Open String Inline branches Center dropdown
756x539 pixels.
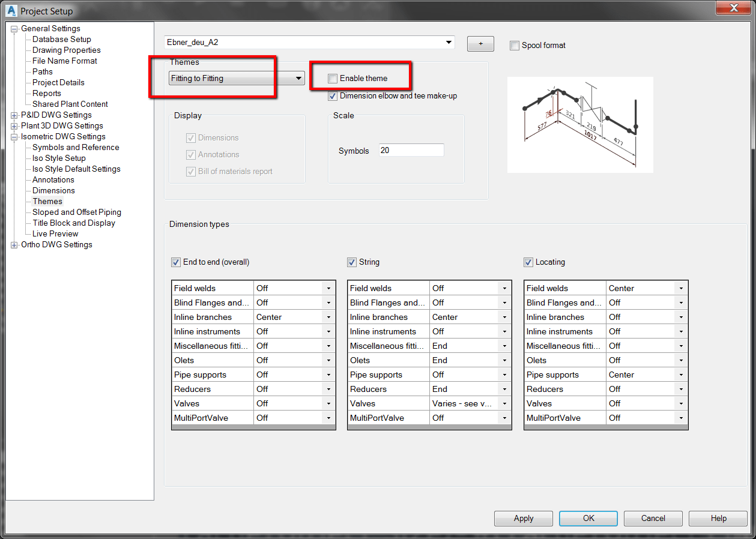(505, 318)
